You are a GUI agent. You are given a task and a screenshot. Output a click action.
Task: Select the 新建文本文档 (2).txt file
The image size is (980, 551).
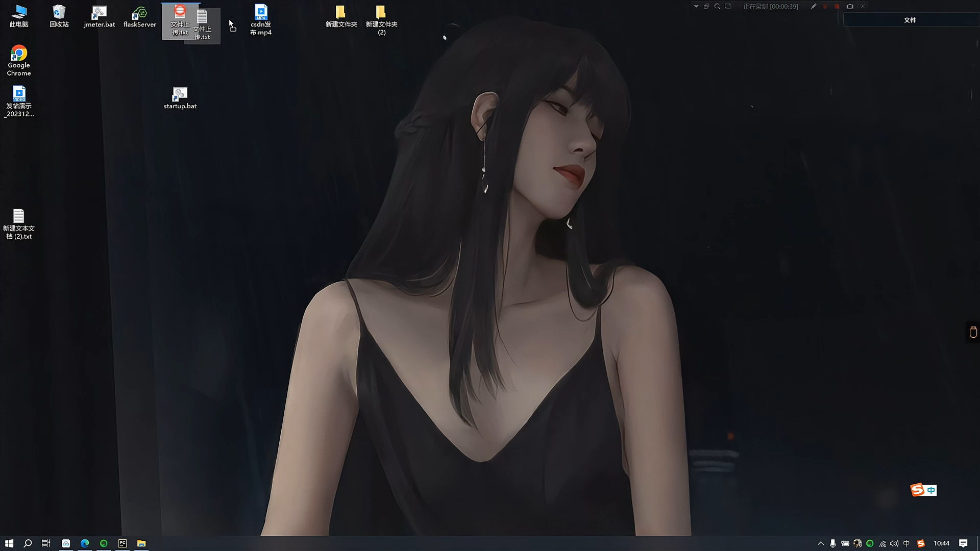tap(19, 224)
